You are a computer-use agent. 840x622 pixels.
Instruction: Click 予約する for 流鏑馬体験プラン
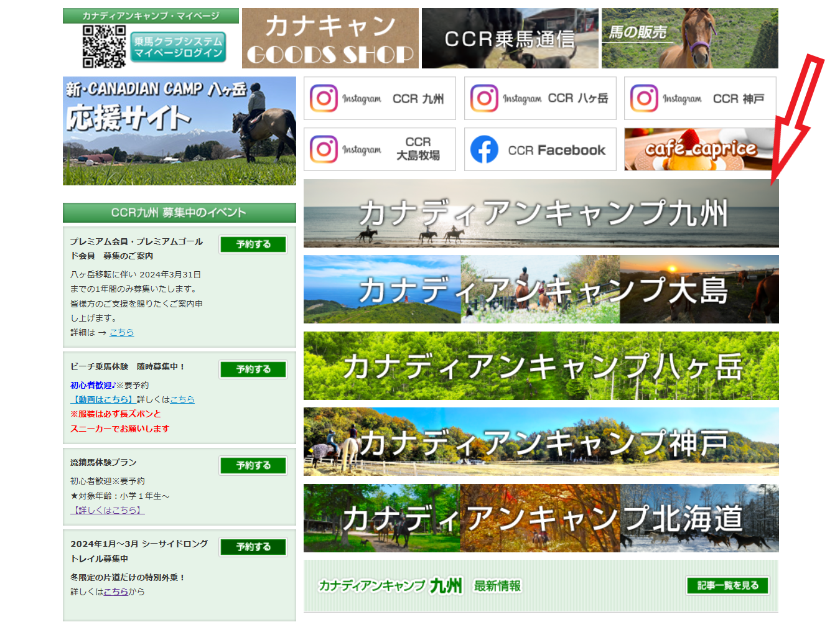click(253, 465)
